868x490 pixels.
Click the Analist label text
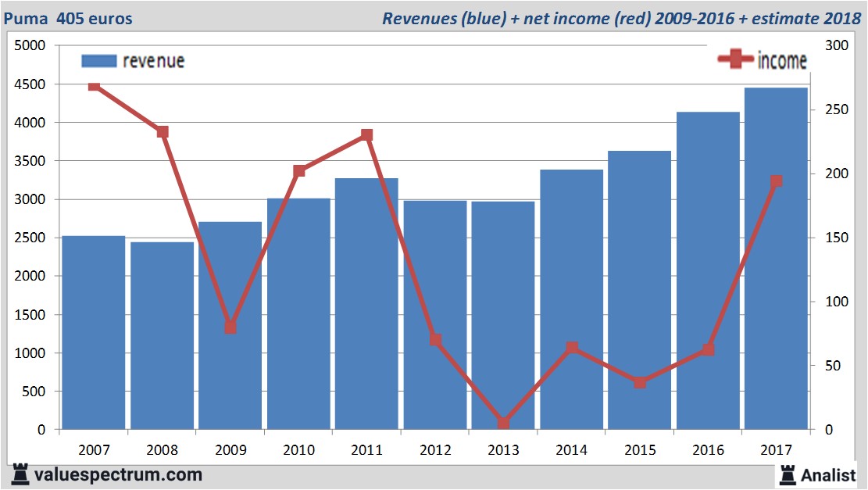pyautogui.click(x=828, y=474)
